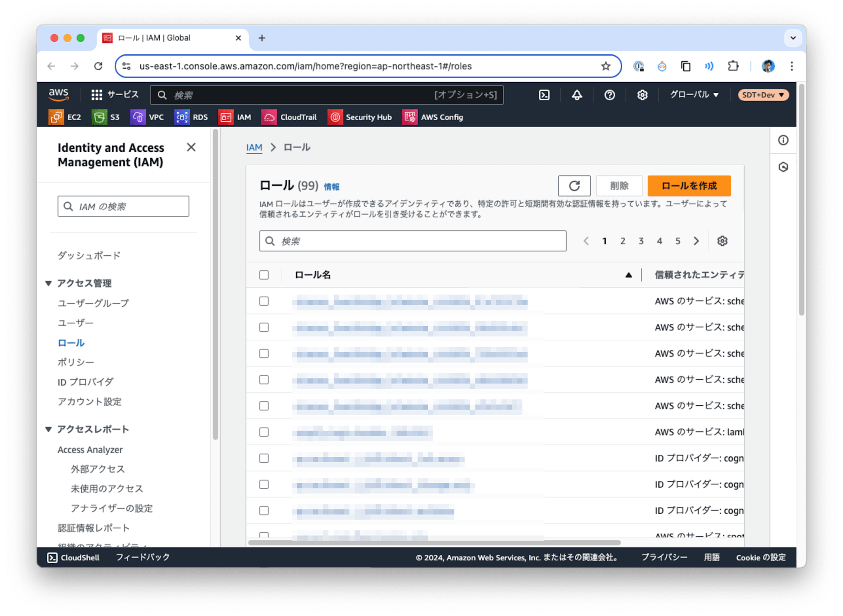Focus the IAM の検索 sidebar field
The image size is (843, 616).
click(123, 206)
